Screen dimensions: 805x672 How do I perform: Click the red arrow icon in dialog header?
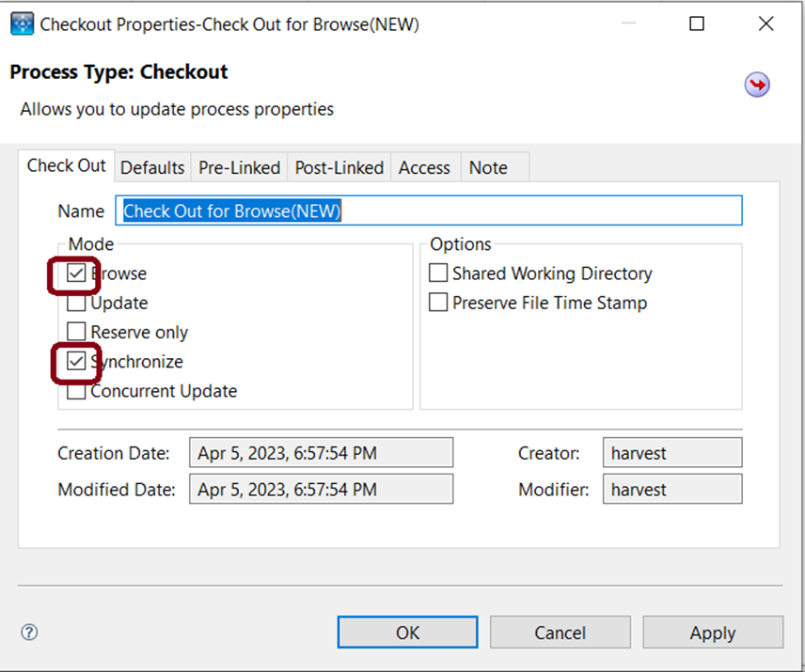point(757,86)
